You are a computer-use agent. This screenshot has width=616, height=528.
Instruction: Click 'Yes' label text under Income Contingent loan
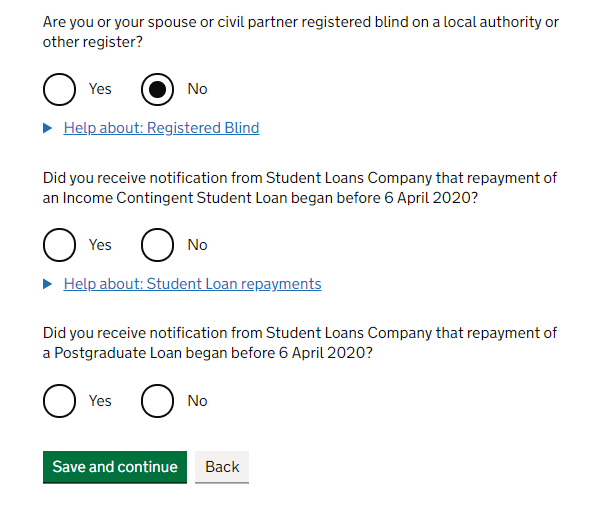[x=100, y=245]
